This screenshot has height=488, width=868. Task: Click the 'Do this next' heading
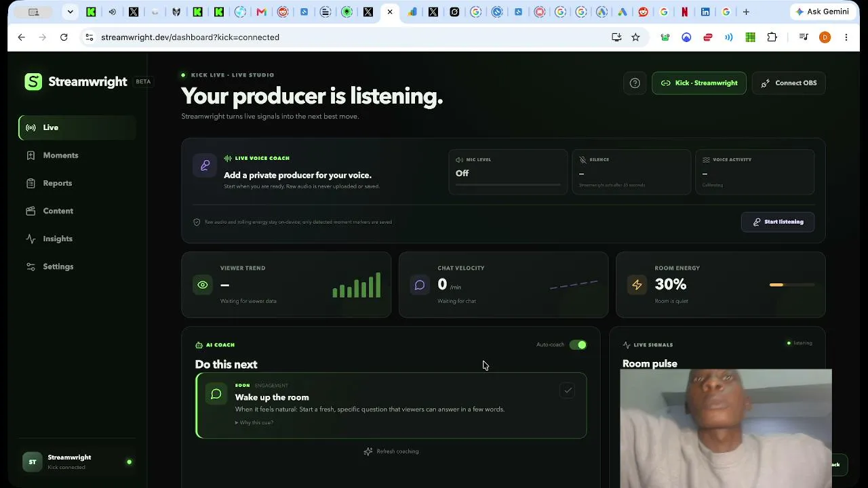coord(226,365)
